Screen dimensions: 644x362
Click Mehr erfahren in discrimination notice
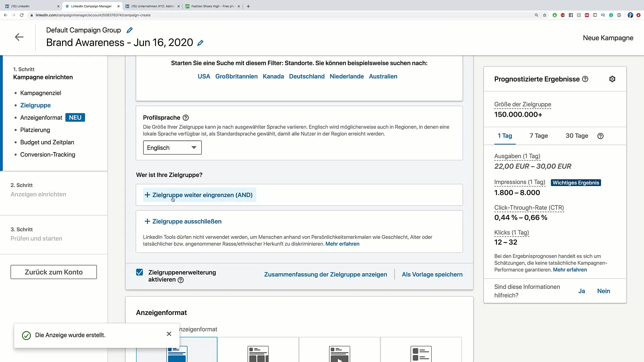[x=342, y=244]
